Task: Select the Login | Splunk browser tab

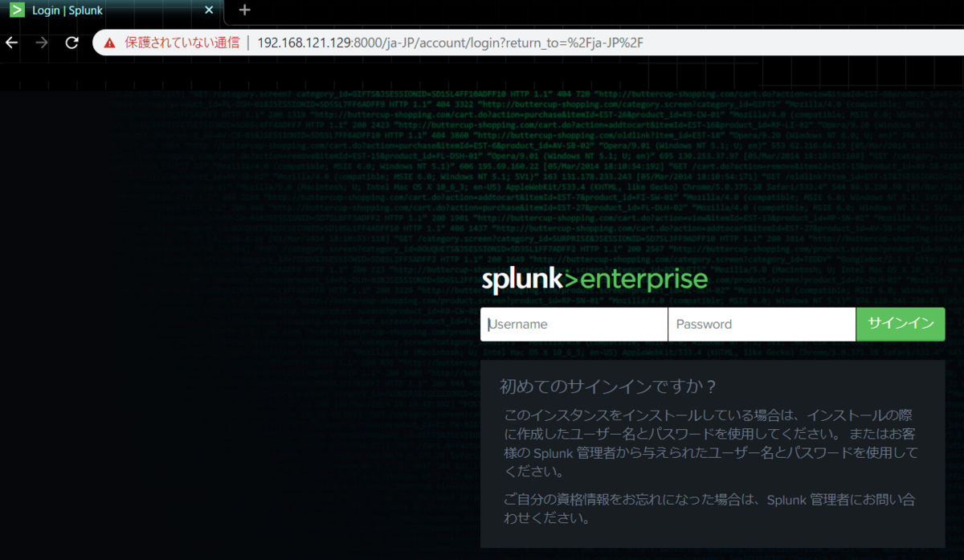Action: 112,11
